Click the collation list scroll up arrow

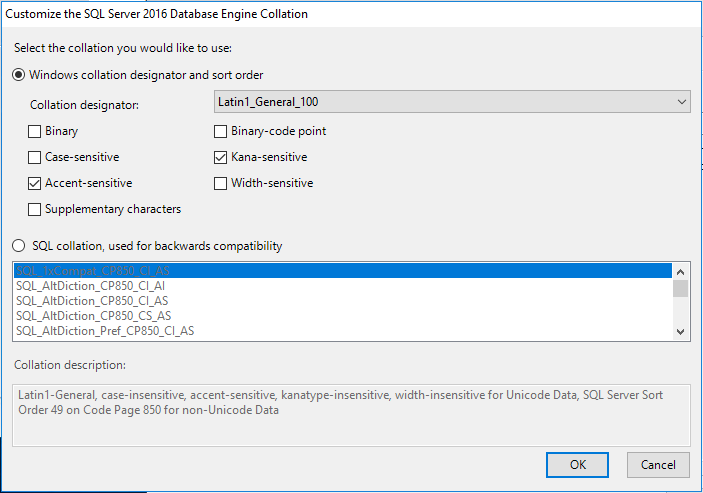click(x=680, y=272)
